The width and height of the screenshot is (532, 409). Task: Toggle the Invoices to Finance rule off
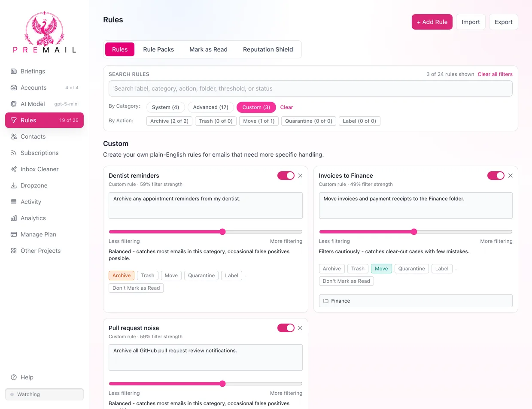pos(496,176)
